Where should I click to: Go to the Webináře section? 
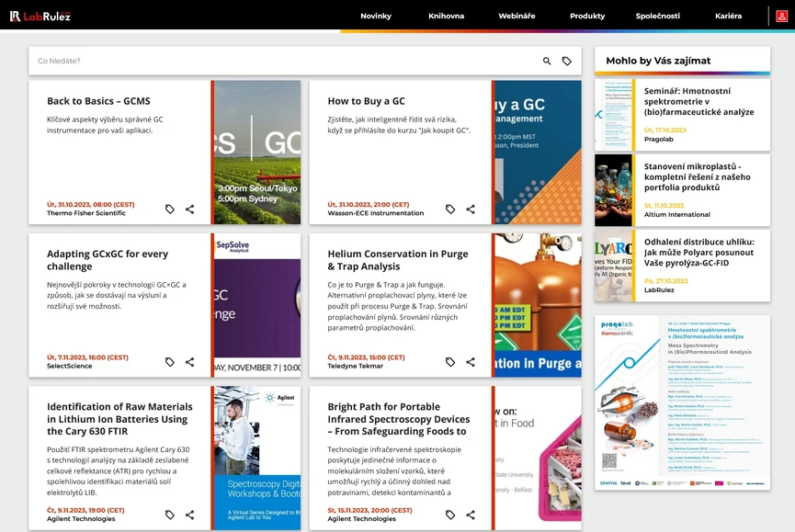pyautogui.click(x=517, y=16)
